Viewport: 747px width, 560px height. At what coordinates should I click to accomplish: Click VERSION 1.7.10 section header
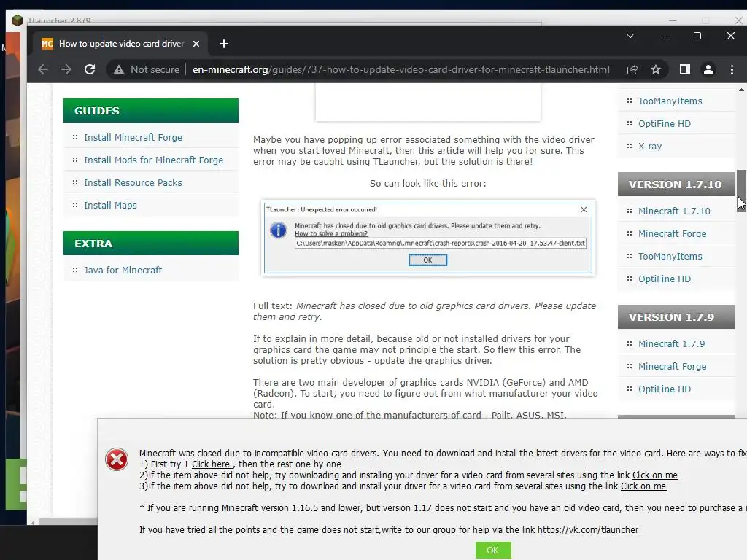coord(676,184)
